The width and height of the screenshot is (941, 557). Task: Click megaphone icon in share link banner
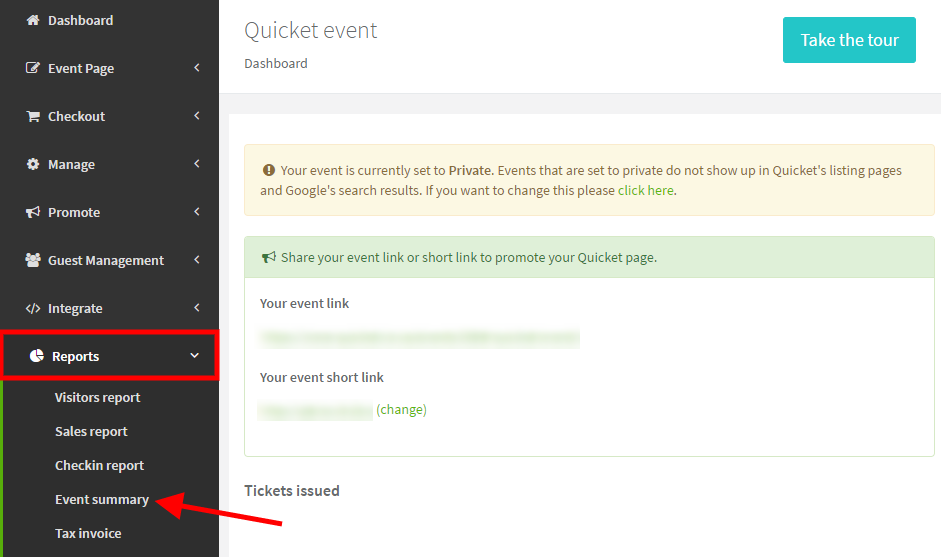(x=269, y=257)
